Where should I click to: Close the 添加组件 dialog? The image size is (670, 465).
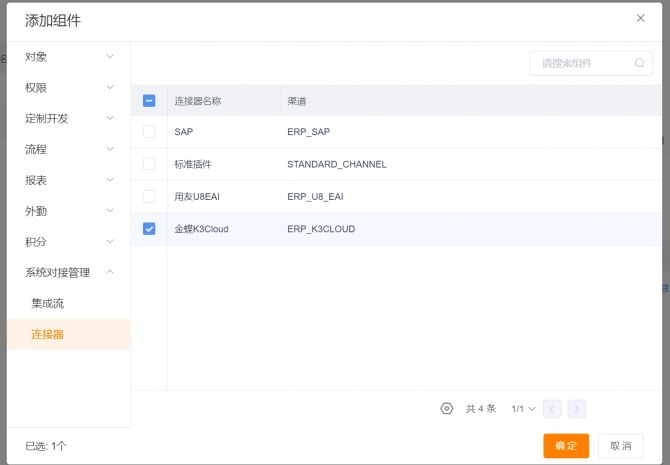click(x=641, y=18)
